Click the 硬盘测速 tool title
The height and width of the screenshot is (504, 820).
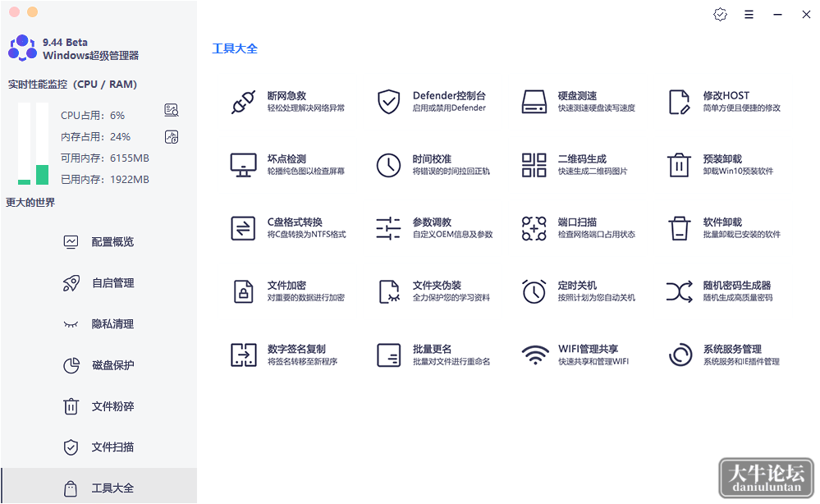(x=577, y=96)
